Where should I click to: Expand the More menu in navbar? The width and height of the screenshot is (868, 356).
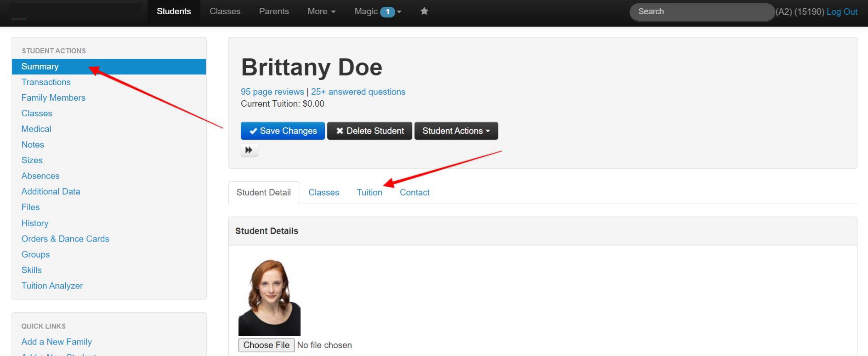coord(321,11)
